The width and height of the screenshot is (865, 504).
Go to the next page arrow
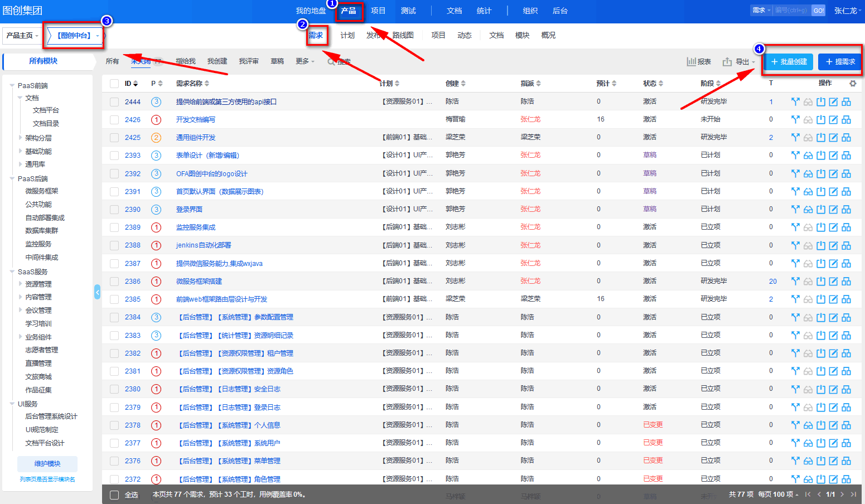(x=842, y=495)
